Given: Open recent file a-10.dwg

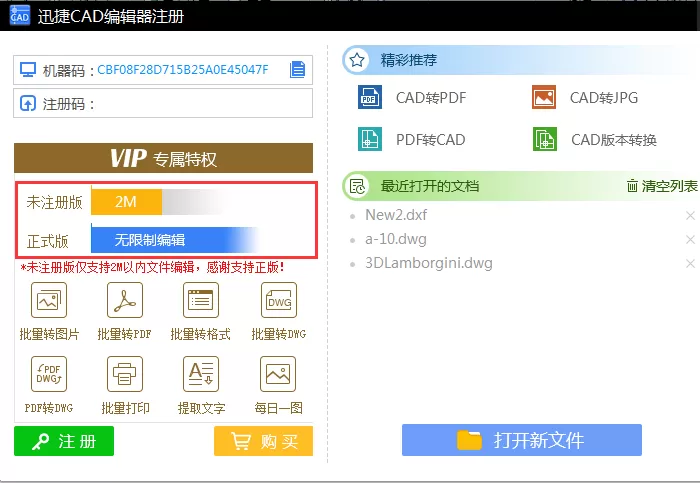Looking at the screenshot, I should [x=396, y=239].
